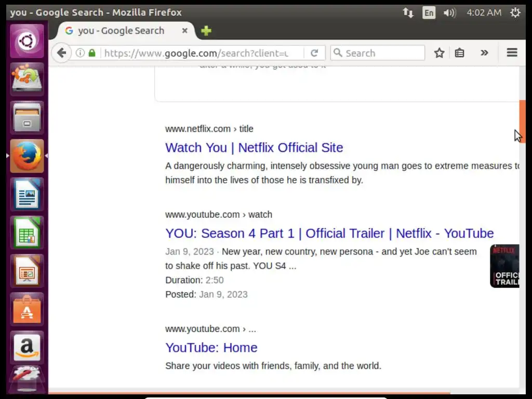Click Netflix result description snippet

[x=342, y=173]
